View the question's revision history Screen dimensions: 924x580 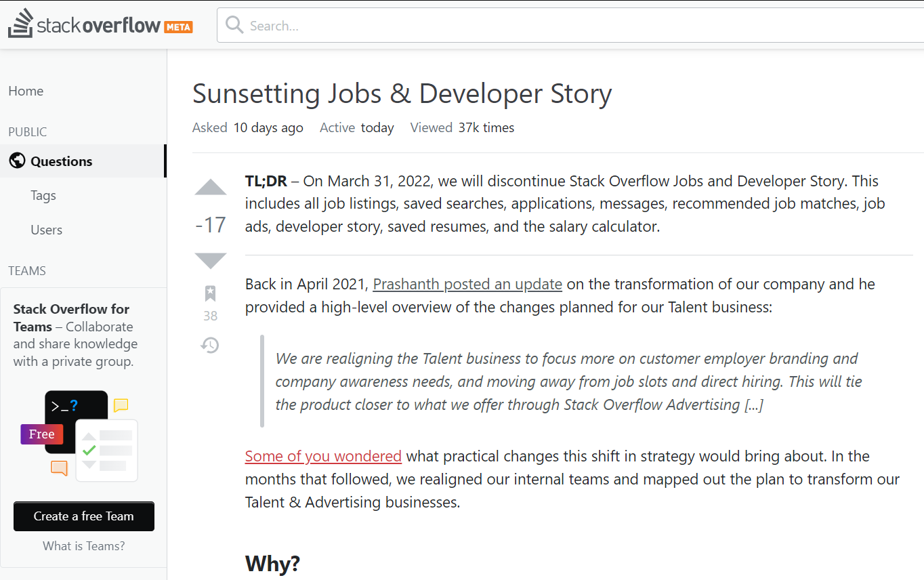coord(210,346)
